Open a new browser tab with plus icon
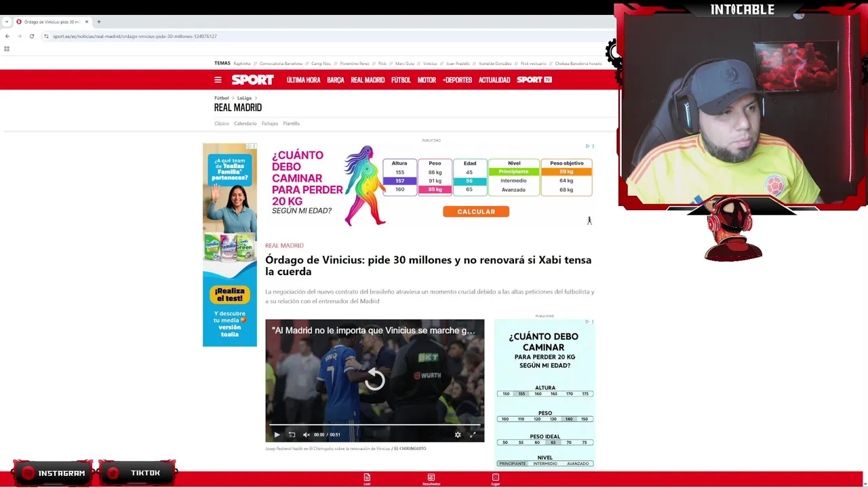The height and width of the screenshot is (488, 868). coord(98,22)
